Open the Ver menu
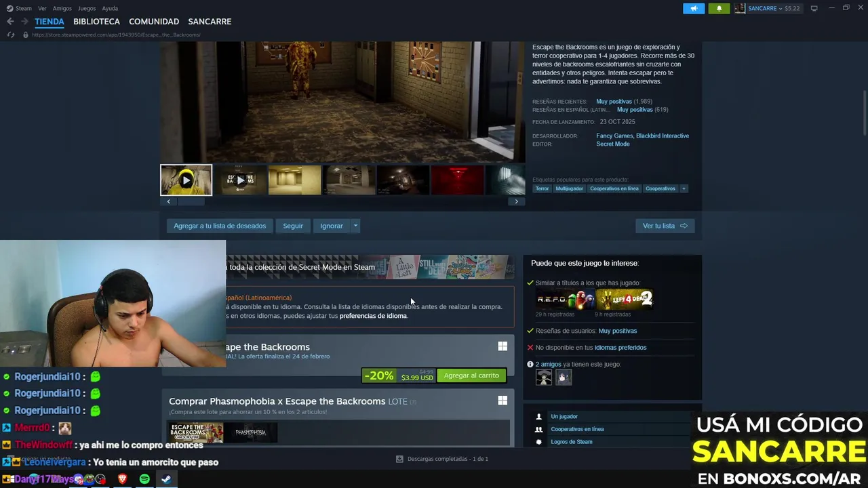Viewport: 868px width, 488px height. [42, 8]
